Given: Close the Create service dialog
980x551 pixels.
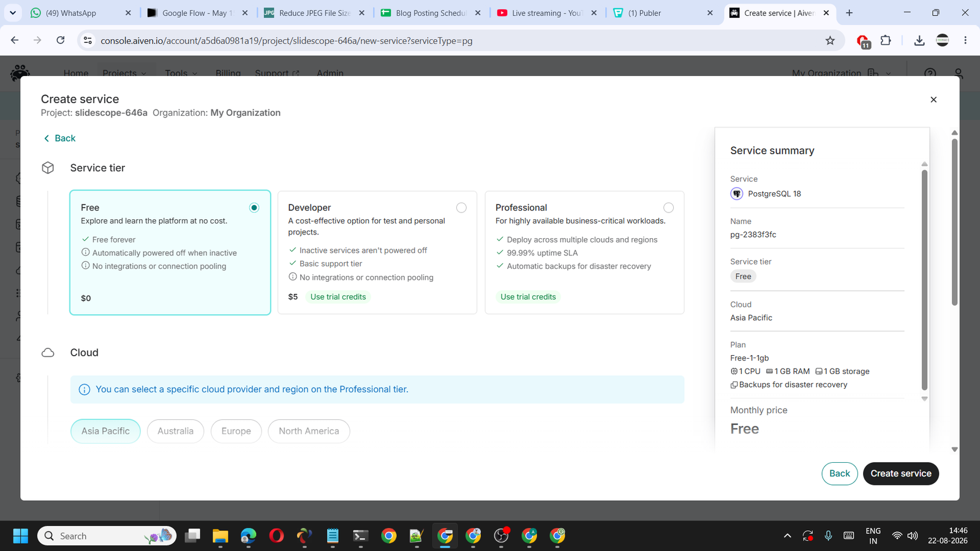Looking at the screenshot, I should tap(933, 100).
